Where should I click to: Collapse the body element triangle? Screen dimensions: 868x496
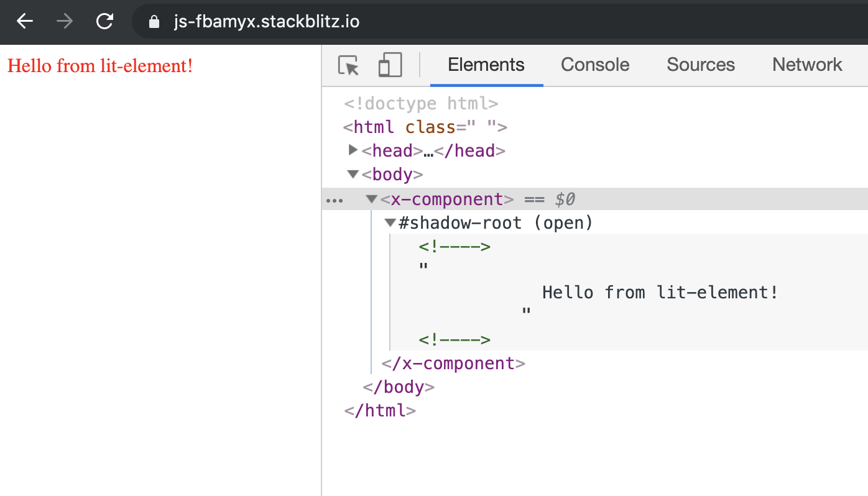pos(353,175)
